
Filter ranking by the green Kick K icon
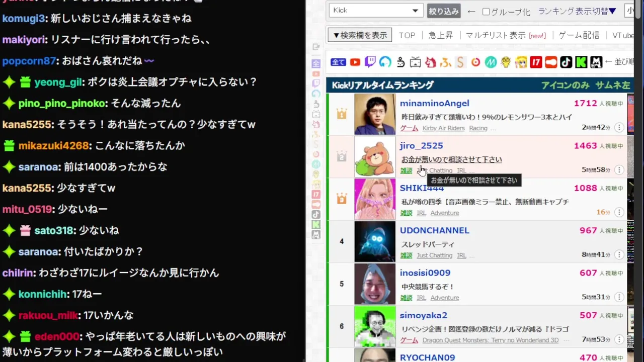[581, 62]
